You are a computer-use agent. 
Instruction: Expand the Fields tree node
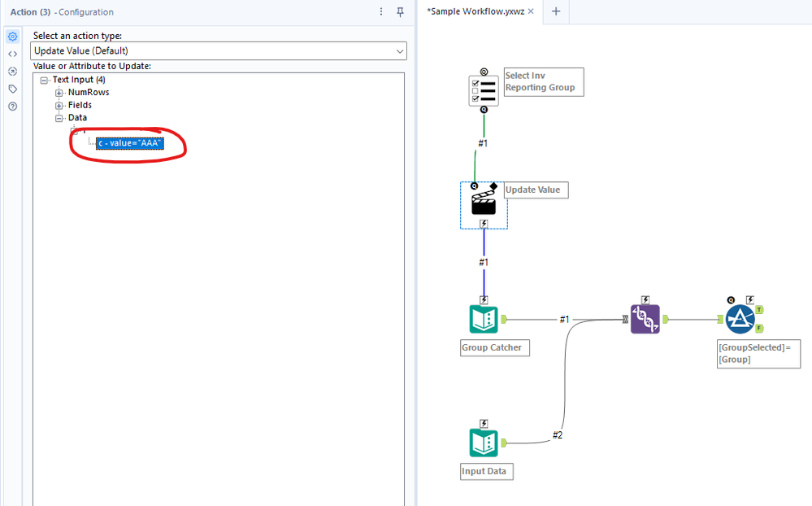coord(59,106)
